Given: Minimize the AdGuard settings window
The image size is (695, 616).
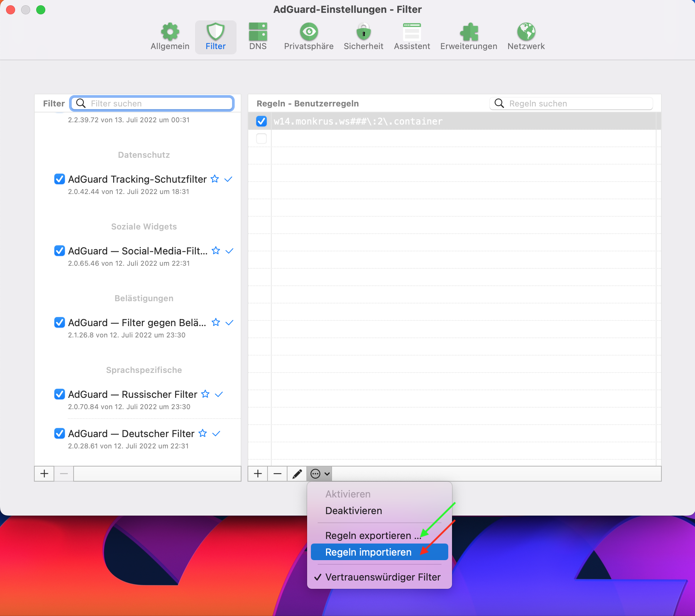Looking at the screenshot, I should [26, 10].
